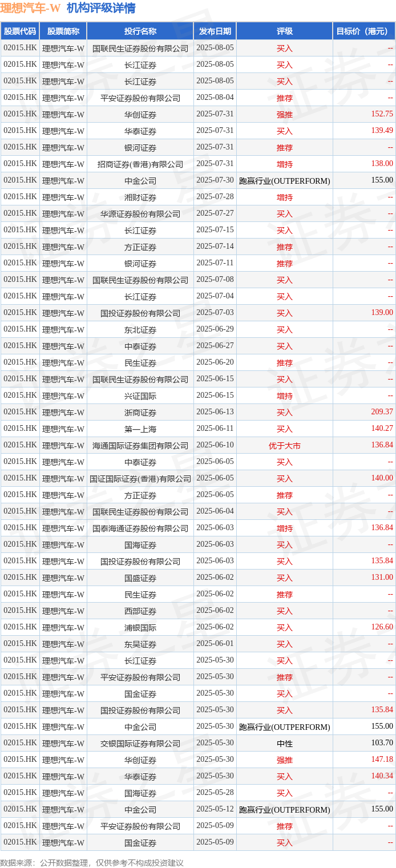Click the target price 209.37

(x=382, y=412)
